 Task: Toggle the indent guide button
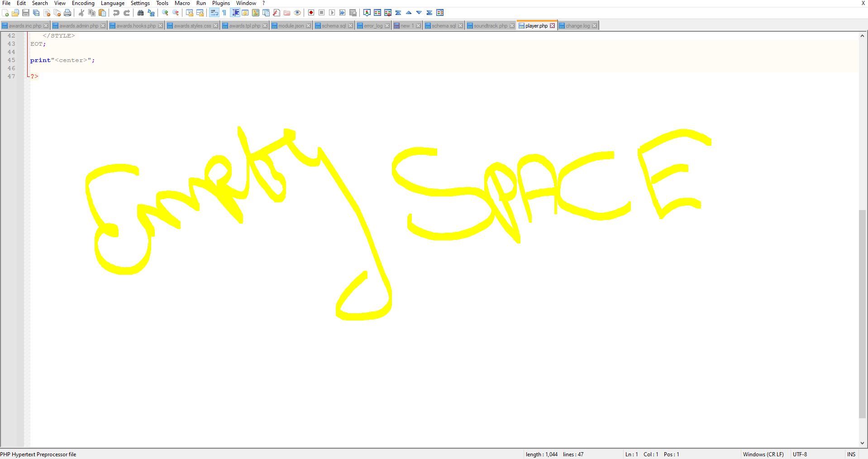point(235,13)
